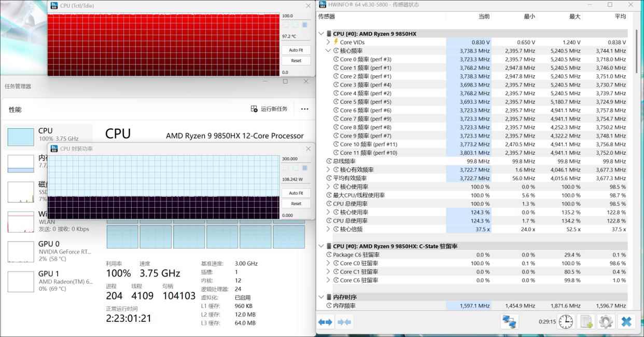Screen dimensions: 644x337
Task: Click the 3.75 GHz speed value in Task Manager
Action: (x=160, y=273)
